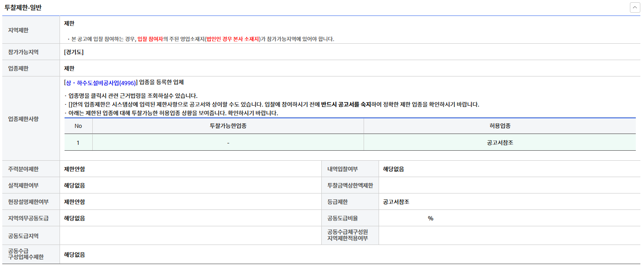This screenshot has width=644, height=265.
Task: Click the 등급제한 value 공고서참조
Action: [x=396, y=202]
